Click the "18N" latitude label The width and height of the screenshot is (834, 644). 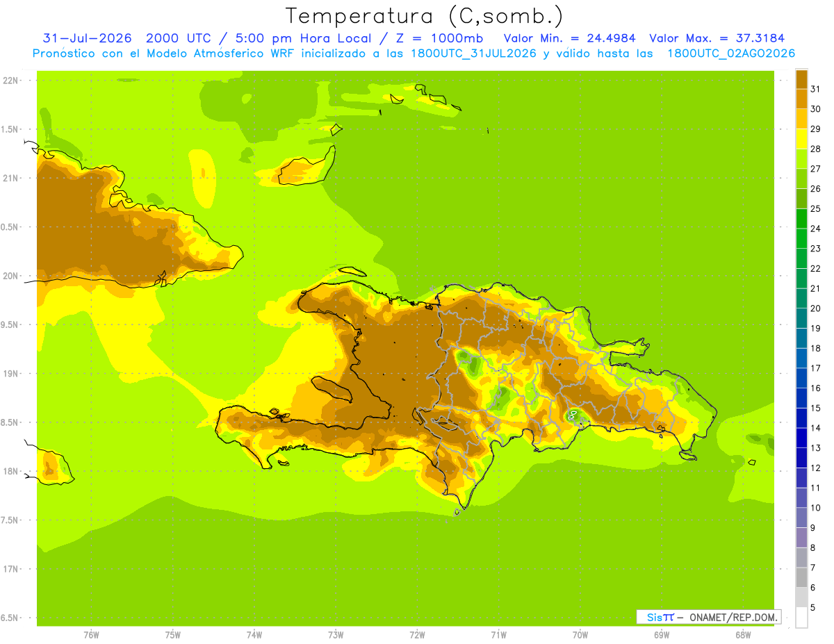[x=10, y=471]
